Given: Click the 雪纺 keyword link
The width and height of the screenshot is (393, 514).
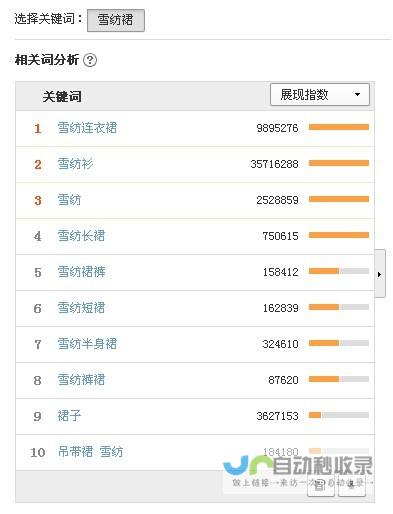Looking at the screenshot, I should (x=69, y=200).
